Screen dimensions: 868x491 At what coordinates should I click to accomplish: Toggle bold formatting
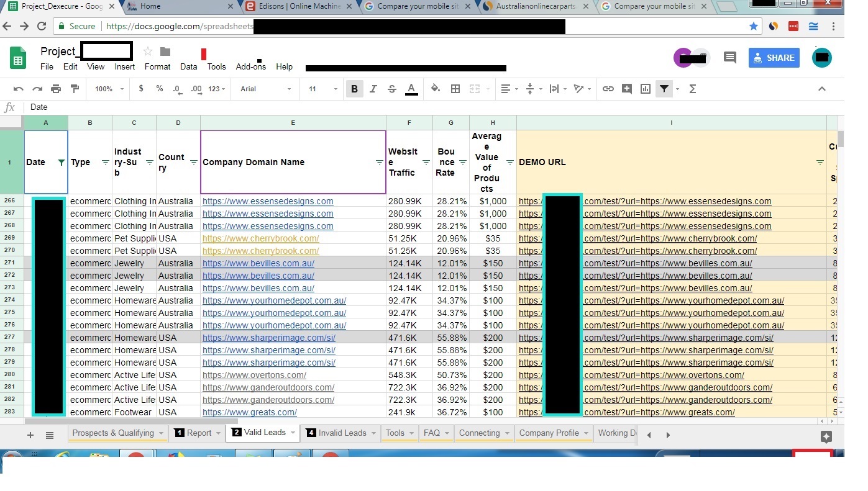click(354, 89)
